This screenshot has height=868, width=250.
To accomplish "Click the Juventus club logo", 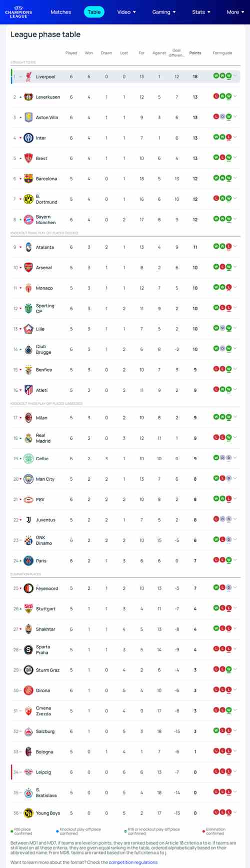I will [x=28, y=520].
